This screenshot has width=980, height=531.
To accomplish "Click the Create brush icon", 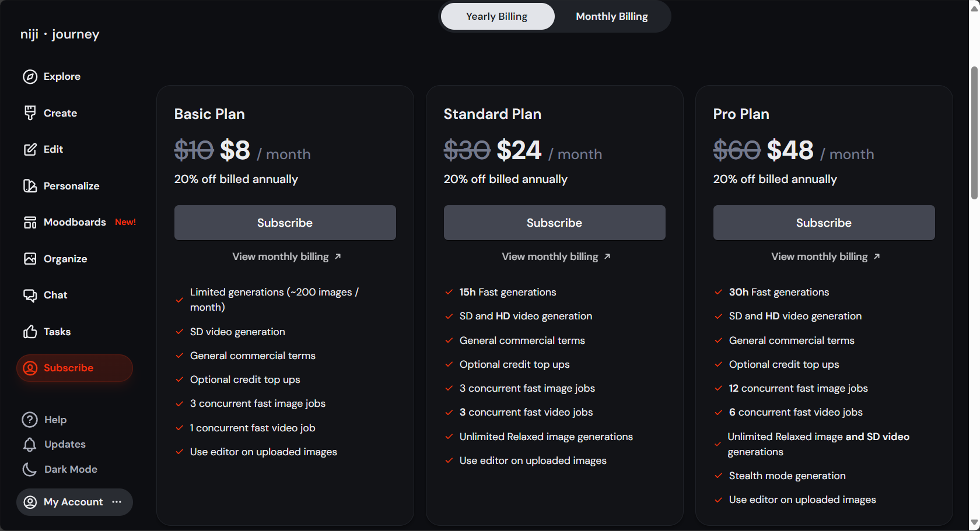I will 30,113.
